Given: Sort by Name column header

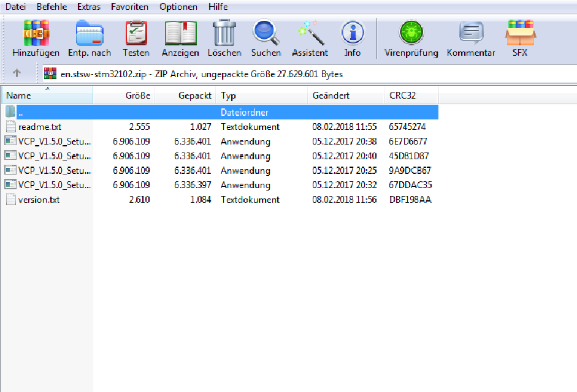Looking at the screenshot, I should pos(47,96).
